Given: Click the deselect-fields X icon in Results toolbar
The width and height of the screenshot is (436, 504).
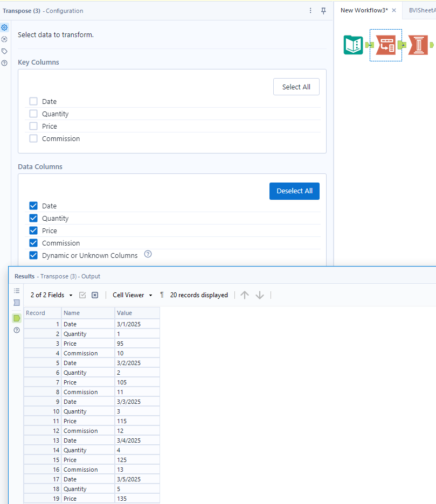Looking at the screenshot, I should 95,295.
